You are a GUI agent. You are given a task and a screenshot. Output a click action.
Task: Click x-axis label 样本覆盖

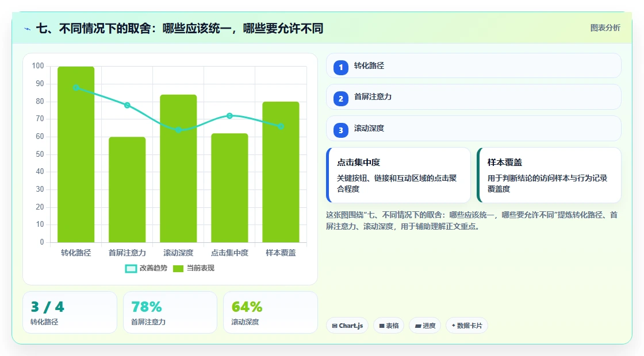click(281, 253)
